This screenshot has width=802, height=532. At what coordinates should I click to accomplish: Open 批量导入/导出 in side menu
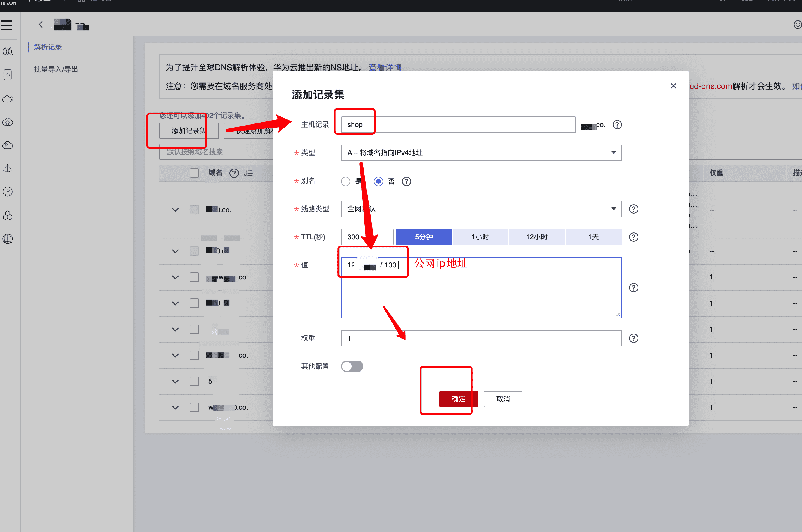click(56, 70)
